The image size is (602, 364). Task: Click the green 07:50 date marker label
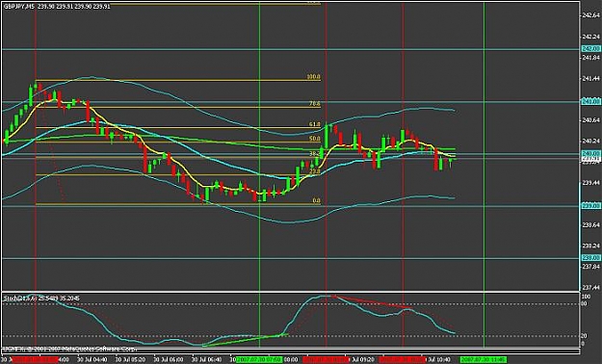[x=259, y=360]
